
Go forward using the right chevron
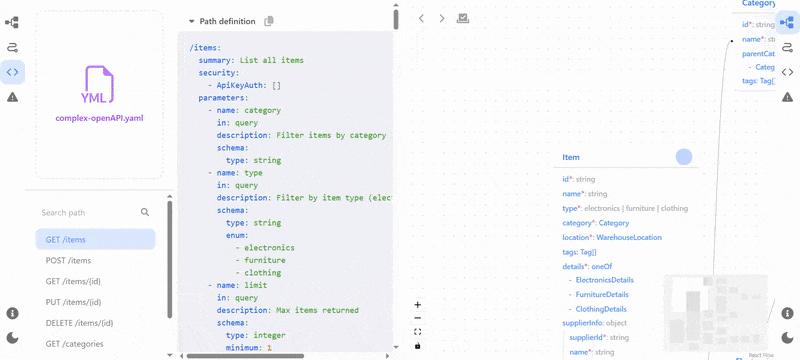(442, 18)
